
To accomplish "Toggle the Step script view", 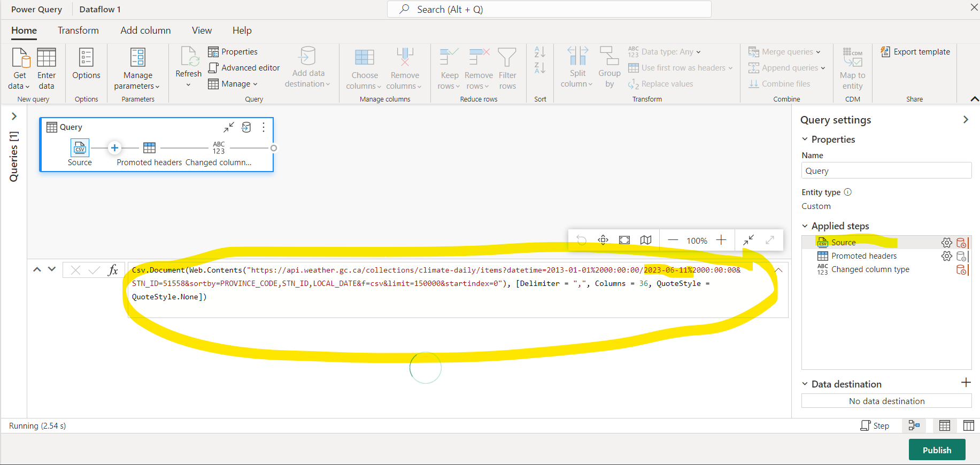I will 875,425.
